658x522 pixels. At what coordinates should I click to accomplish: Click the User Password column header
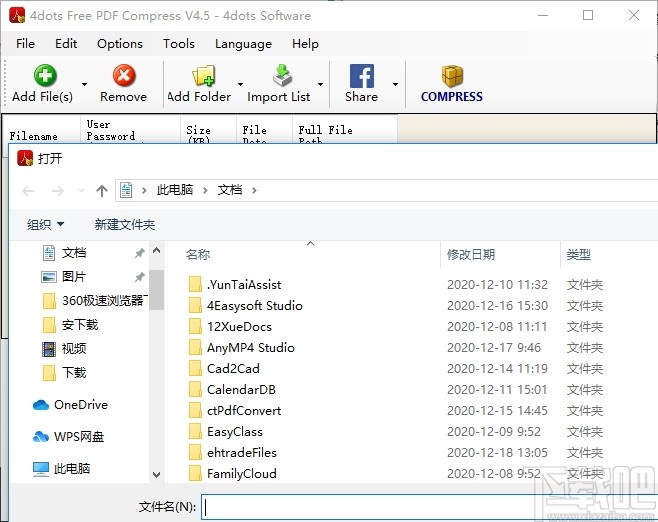tap(130, 129)
